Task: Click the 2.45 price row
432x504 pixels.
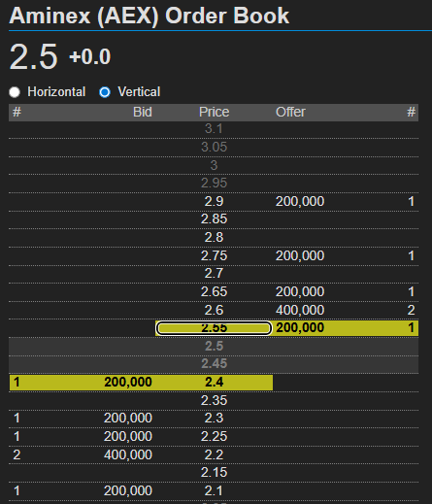Action: click(x=214, y=364)
